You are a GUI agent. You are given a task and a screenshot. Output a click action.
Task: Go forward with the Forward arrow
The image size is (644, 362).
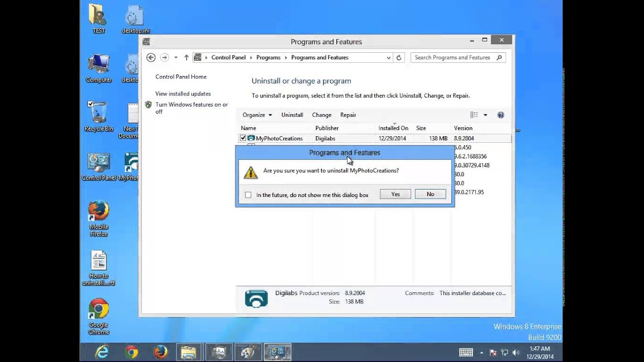[165, 57]
